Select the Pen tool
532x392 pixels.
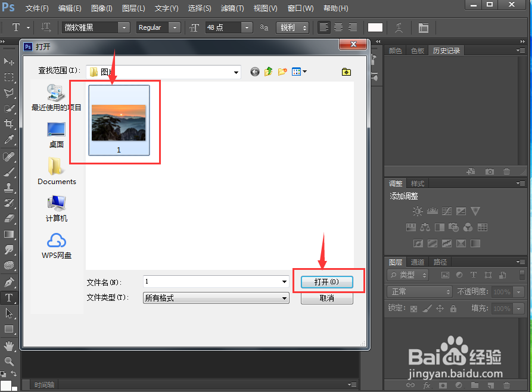tap(9, 282)
